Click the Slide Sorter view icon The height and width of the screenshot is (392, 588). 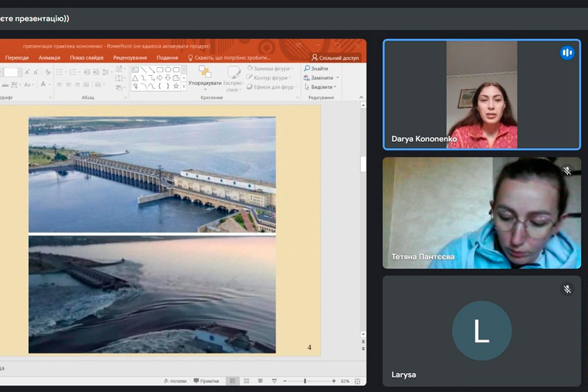point(247,381)
